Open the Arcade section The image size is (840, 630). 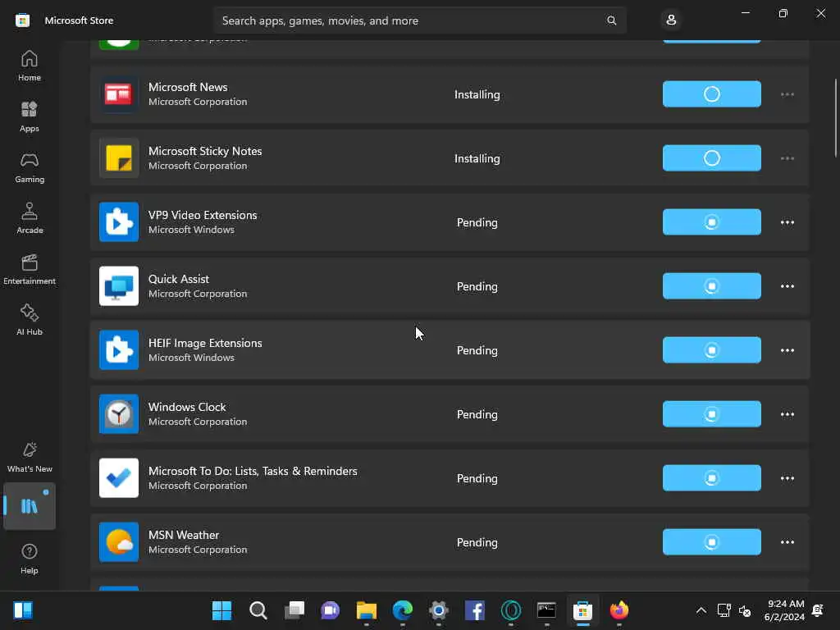[30, 218]
